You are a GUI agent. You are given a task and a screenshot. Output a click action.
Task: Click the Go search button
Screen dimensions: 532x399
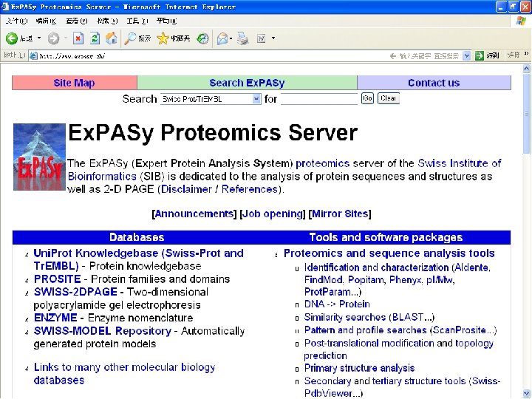[x=367, y=98]
